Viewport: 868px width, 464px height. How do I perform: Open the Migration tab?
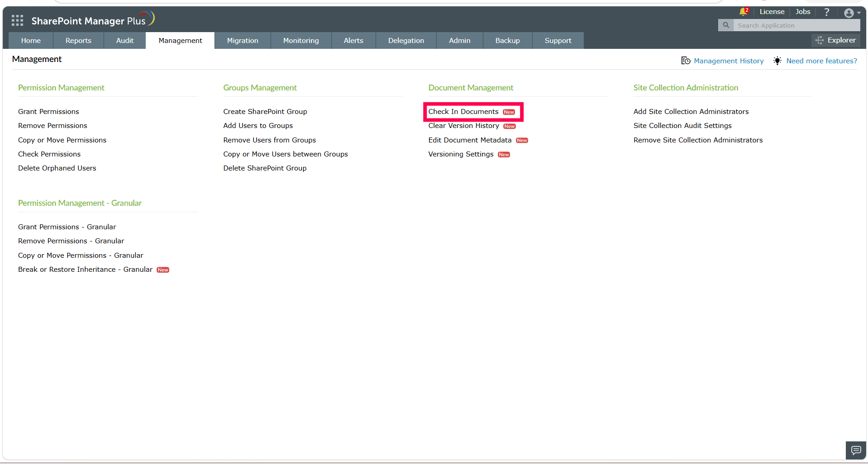coord(243,41)
